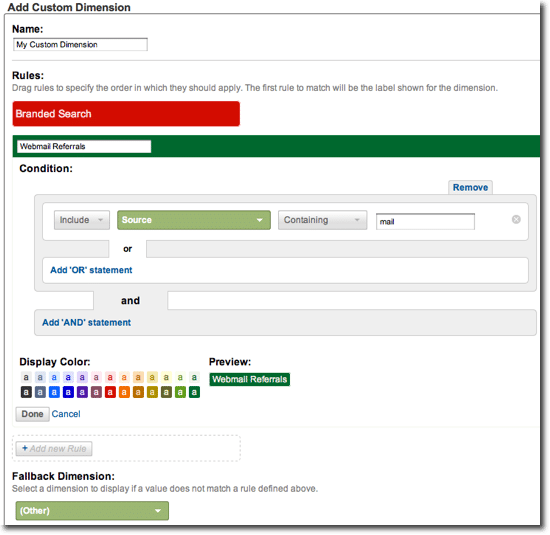This screenshot has height=535, width=550.
Task: Remove the mail condition with the circled x icon
Action: [516, 220]
